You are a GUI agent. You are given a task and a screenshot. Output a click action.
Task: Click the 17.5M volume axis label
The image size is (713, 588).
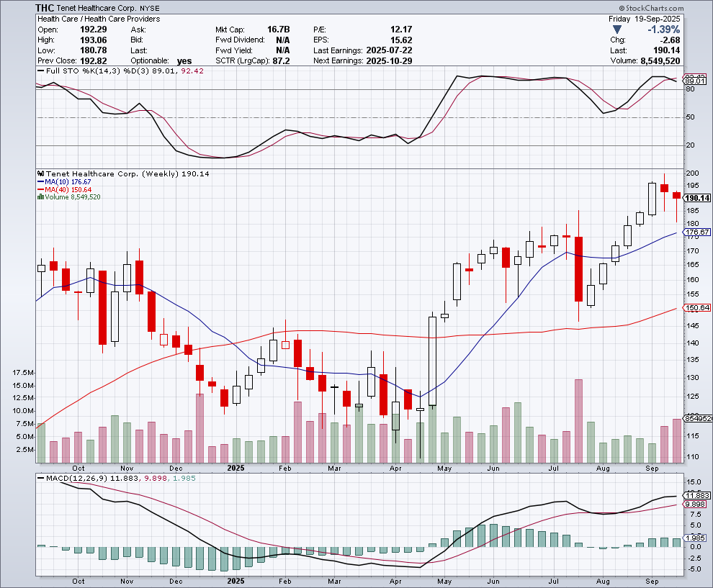(x=23, y=373)
